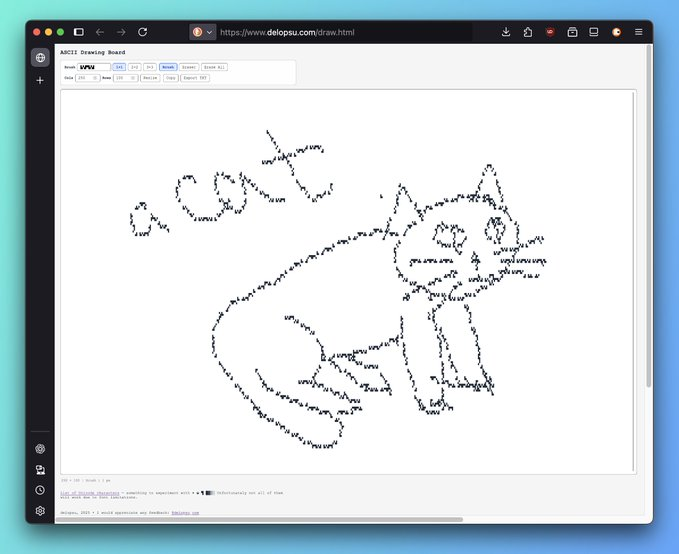Image resolution: width=679 pixels, height=554 pixels.
Task: Click the plus icon to add tab
Action: 40,80
